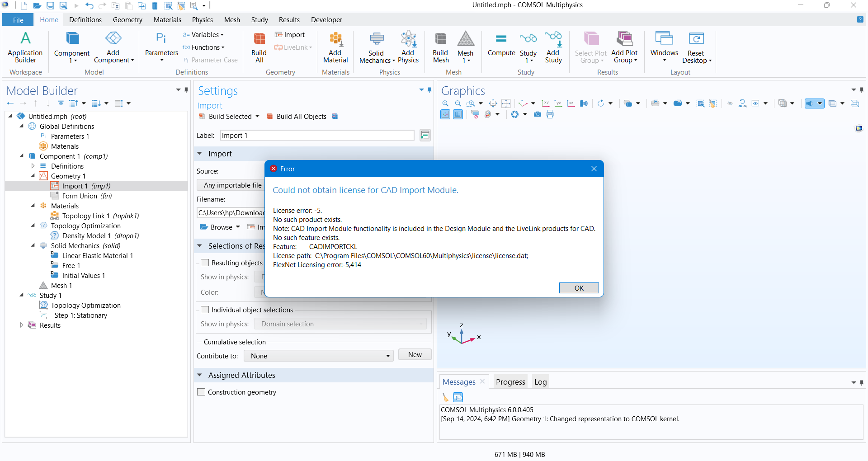Image resolution: width=868 pixels, height=461 pixels.
Task: Toggle the axis orientation display in Graphics
Action: click(x=445, y=114)
